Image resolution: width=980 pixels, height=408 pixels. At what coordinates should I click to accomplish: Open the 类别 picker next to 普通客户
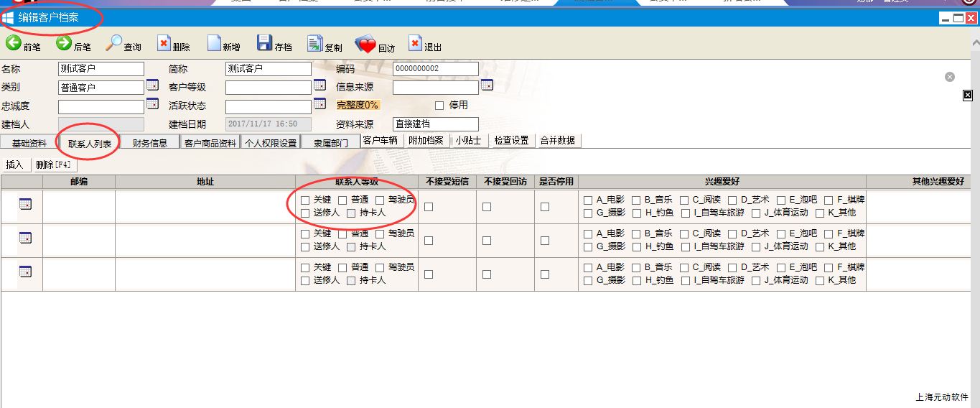point(152,85)
